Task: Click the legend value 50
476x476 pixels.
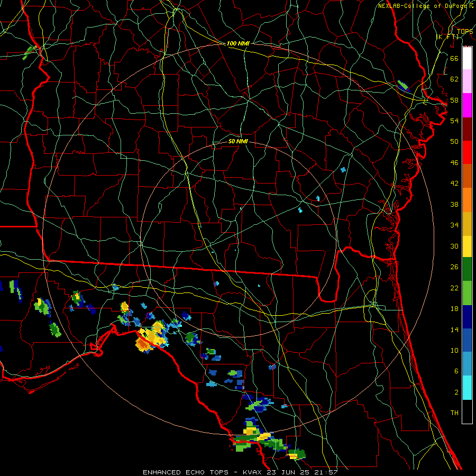Action: [454, 142]
